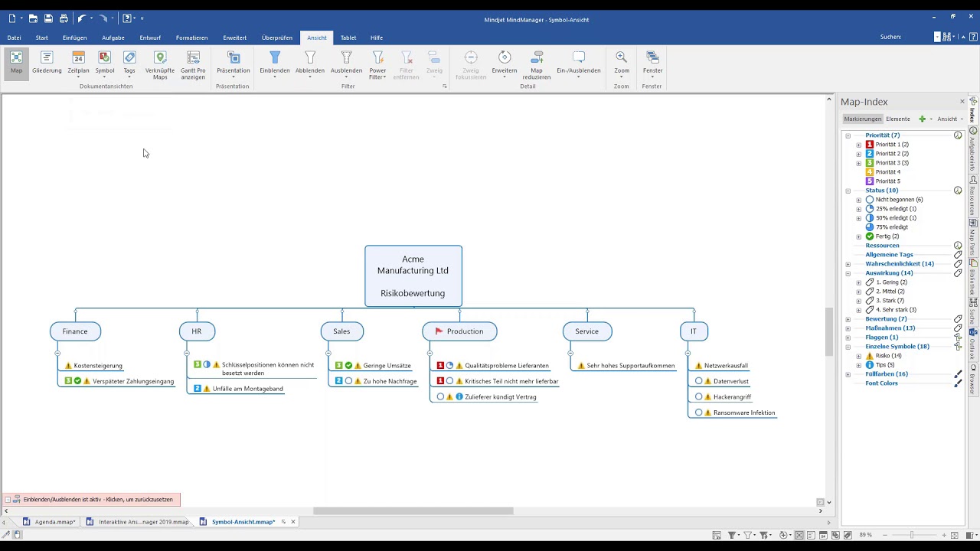This screenshot has height=551, width=980.
Task: Save the document via quick access toolbar
Action: pyautogui.click(x=48, y=18)
